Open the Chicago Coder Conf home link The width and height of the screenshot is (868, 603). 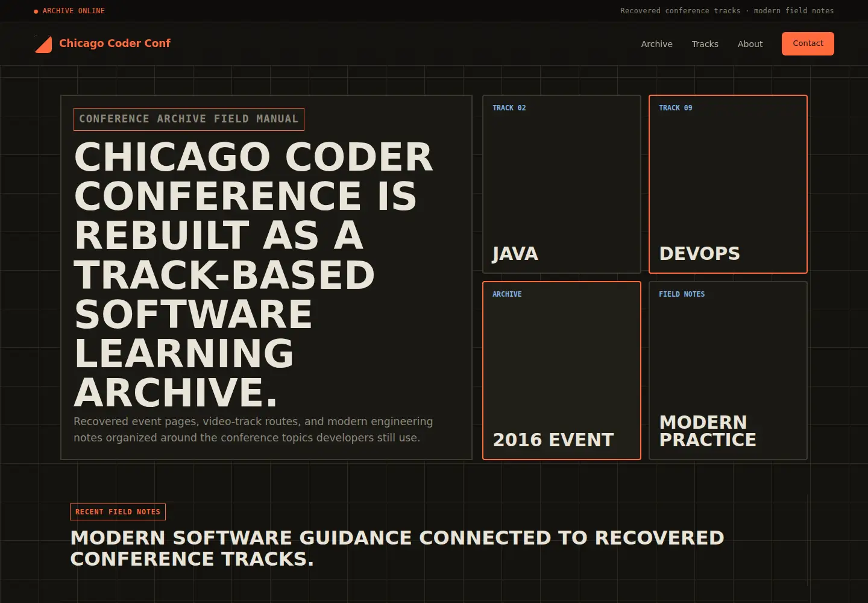pos(102,44)
